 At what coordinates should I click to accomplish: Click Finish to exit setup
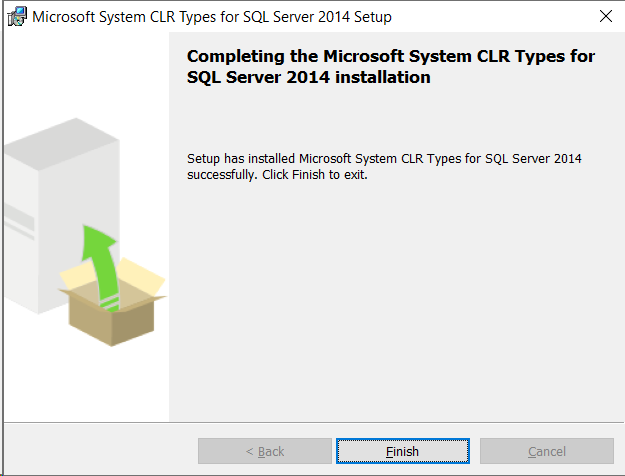(x=403, y=451)
